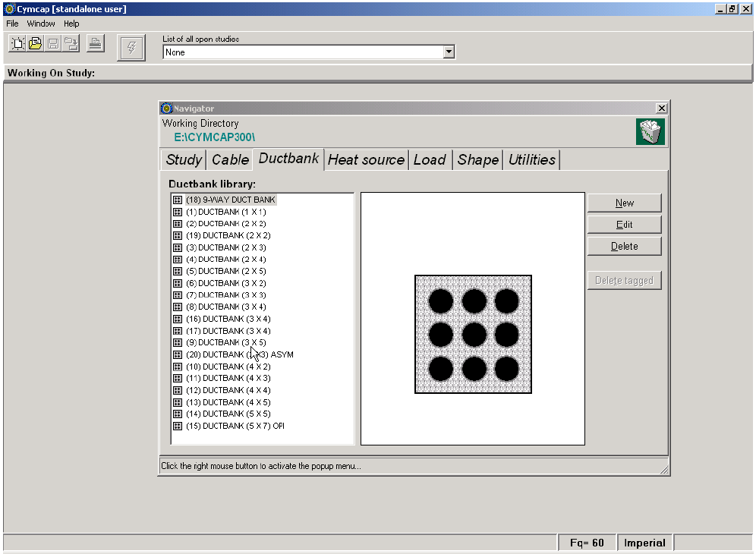
Task: Select (16) DUCTBANK (3 X 4) entry
Action: (x=228, y=319)
